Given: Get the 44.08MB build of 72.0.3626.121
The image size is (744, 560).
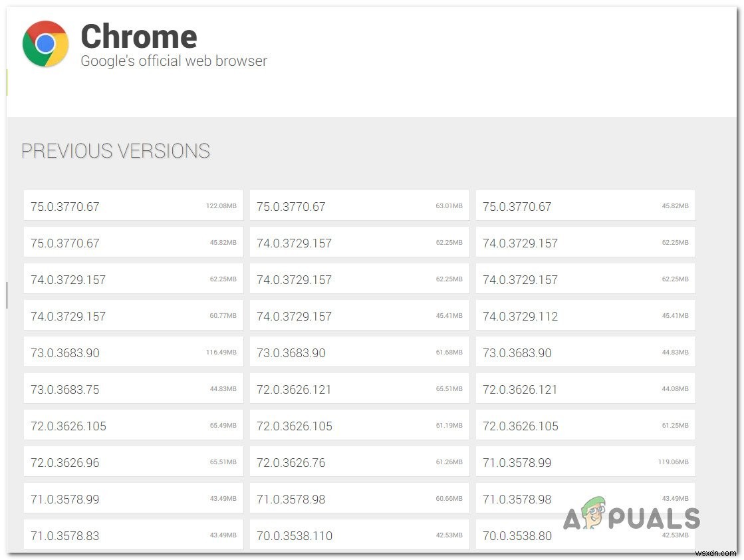Looking at the screenshot, I should pos(585,388).
